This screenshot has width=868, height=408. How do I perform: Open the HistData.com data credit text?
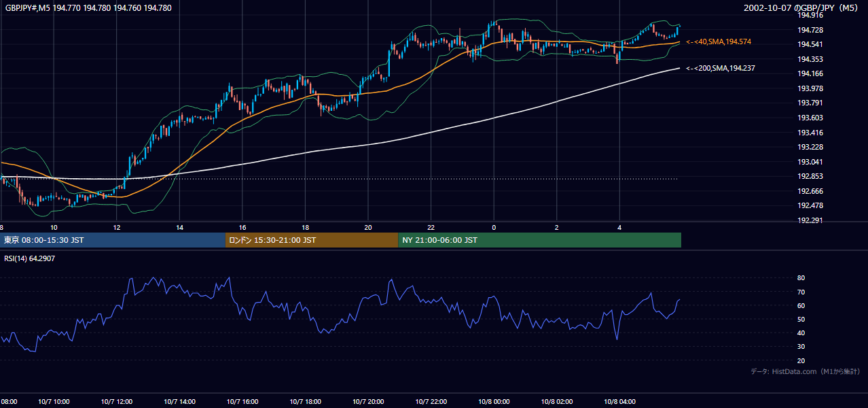point(805,371)
